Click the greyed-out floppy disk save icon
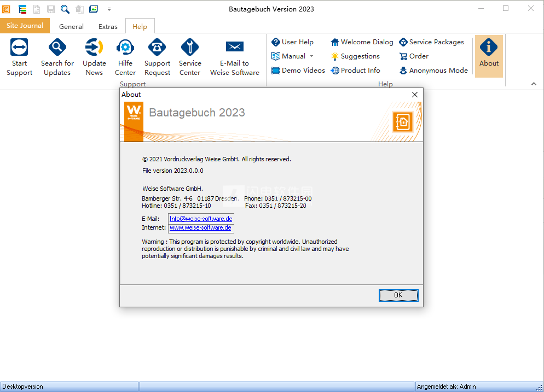 point(51,9)
